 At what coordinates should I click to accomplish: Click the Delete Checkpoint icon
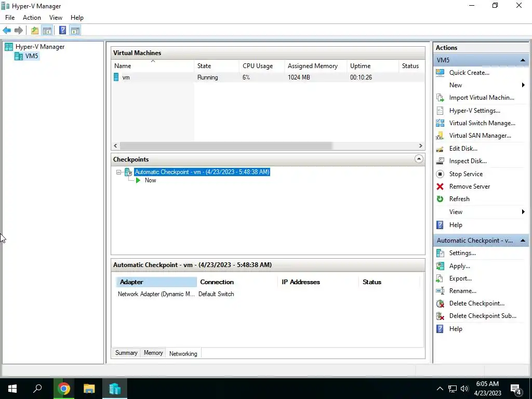pos(440,303)
